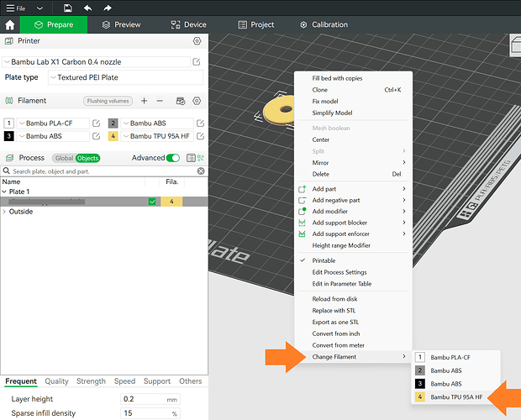Viewport: 521px width, 420px height.
Task: Click the Undo arrow icon
Action: (x=87, y=8)
